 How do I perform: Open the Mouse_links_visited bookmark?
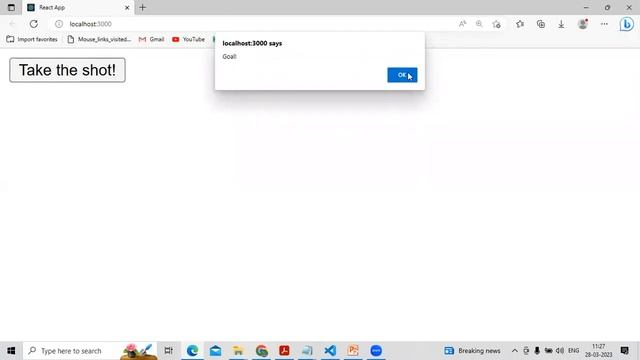[99, 39]
